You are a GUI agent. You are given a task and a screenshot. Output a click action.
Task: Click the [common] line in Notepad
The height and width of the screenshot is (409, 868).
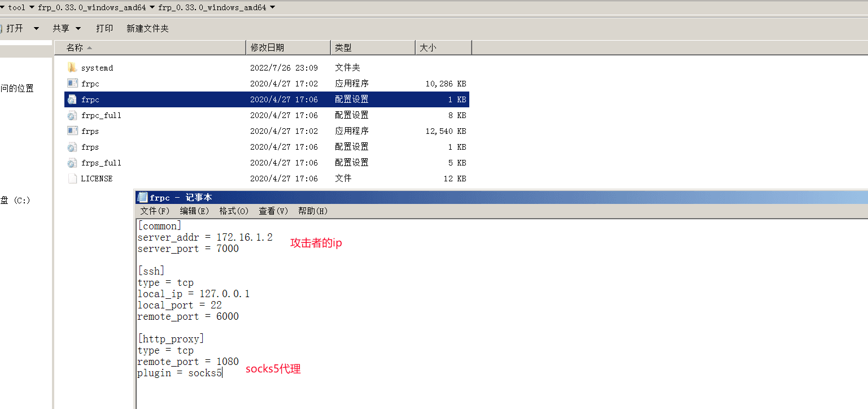click(x=160, y=226)
